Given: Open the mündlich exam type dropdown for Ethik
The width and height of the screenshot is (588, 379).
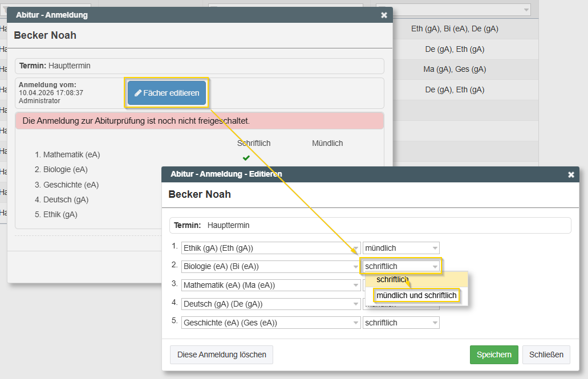Looking at the screenshot, I should (401, 248).
